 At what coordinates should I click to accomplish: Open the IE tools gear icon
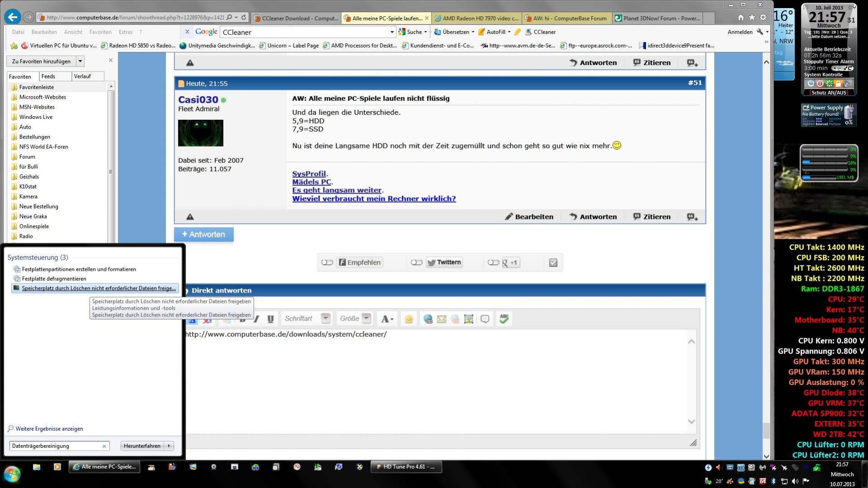tap(763, 18)
